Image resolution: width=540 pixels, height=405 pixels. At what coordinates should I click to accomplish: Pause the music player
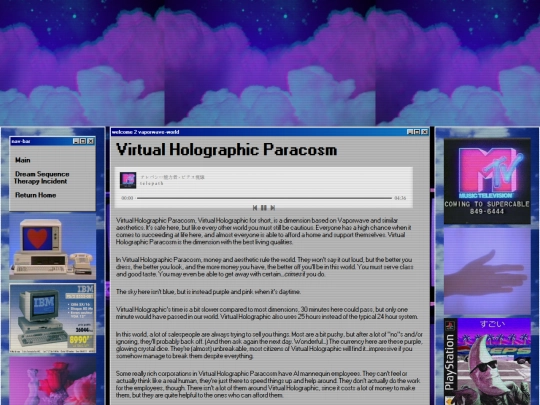pyautogui.click(x=264, y=208)
